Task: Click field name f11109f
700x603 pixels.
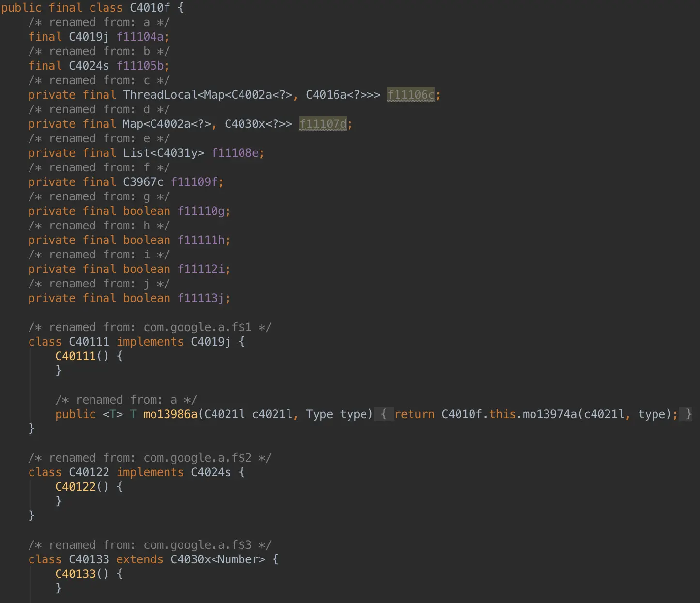Action: (x=194, y=182)
